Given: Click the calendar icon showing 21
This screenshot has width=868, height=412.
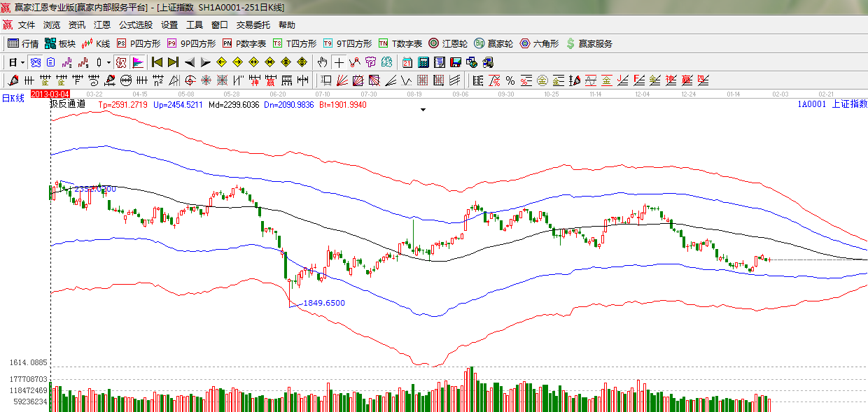Looking at the screenshot, I should 406,62.
